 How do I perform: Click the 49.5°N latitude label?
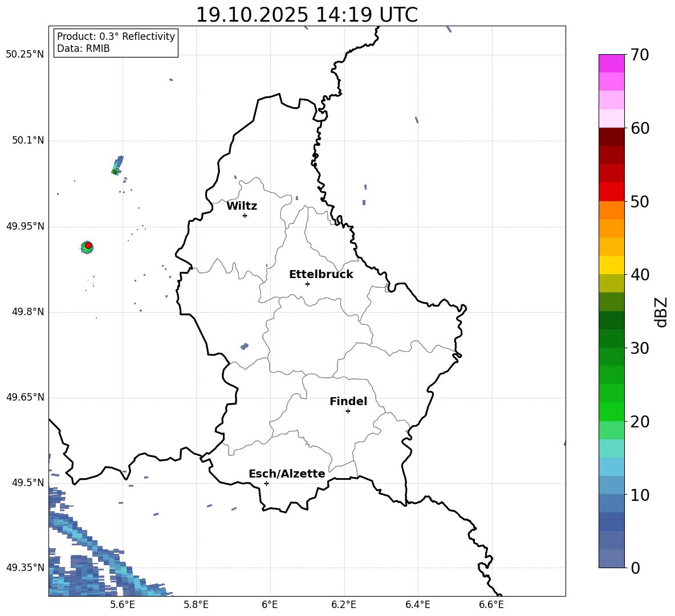[x=28, y=483]
